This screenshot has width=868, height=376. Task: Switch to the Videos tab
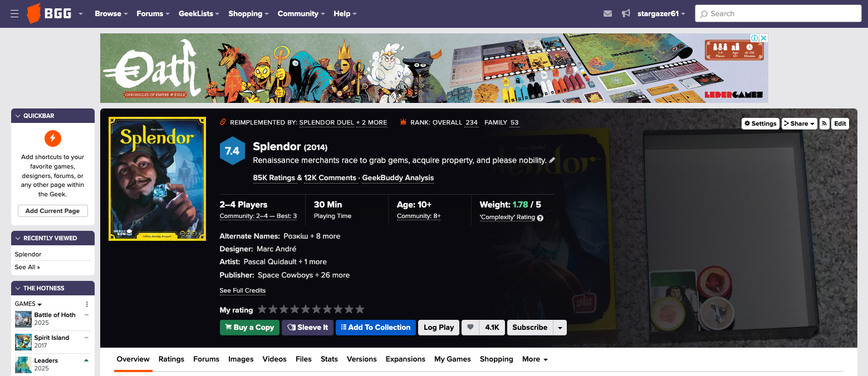[274, 359]
